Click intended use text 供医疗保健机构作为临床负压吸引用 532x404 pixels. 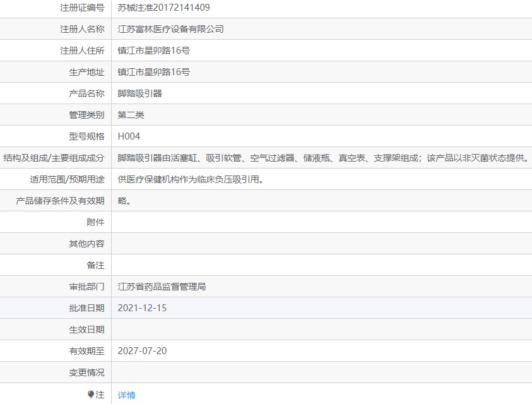click(191, 179)
